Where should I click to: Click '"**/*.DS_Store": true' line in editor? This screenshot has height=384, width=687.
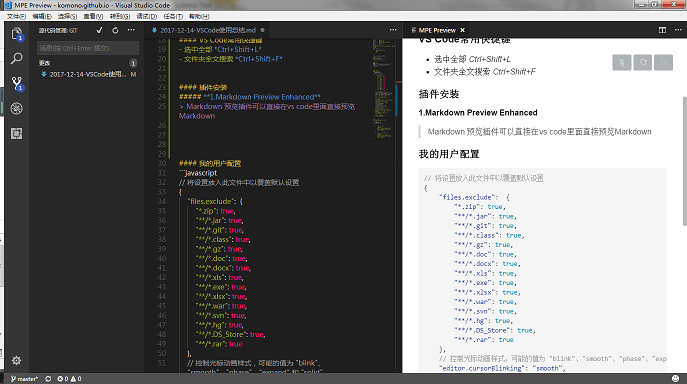(x=230, y=334)
